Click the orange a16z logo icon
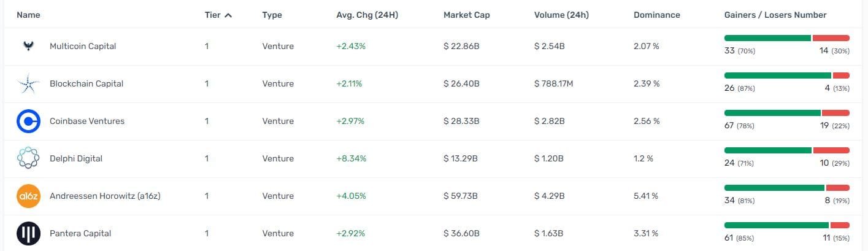Viewport: 868px width, 251px height. [x=28, y=196]
